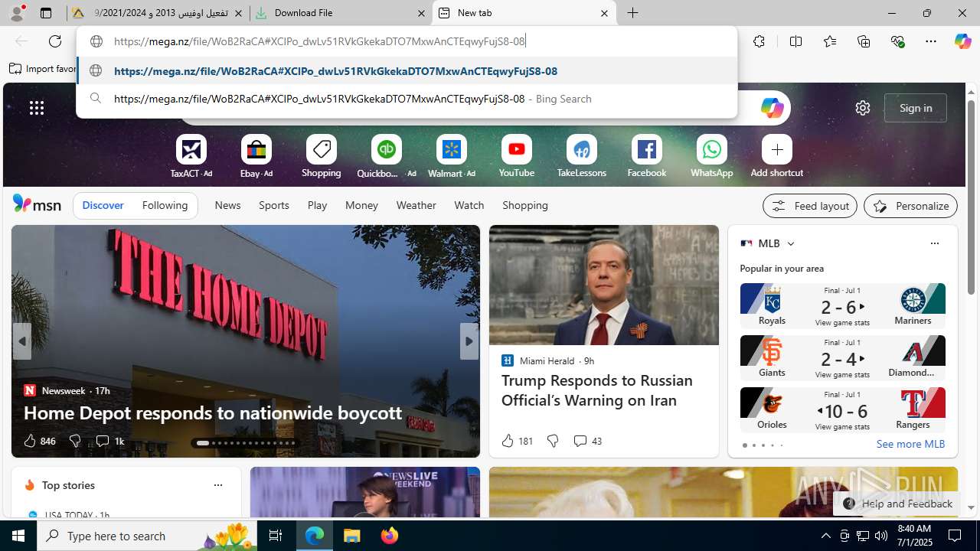Open the Weather menu item
The width and height of the screenshot is (980, 551).
[x=416, y=205]
